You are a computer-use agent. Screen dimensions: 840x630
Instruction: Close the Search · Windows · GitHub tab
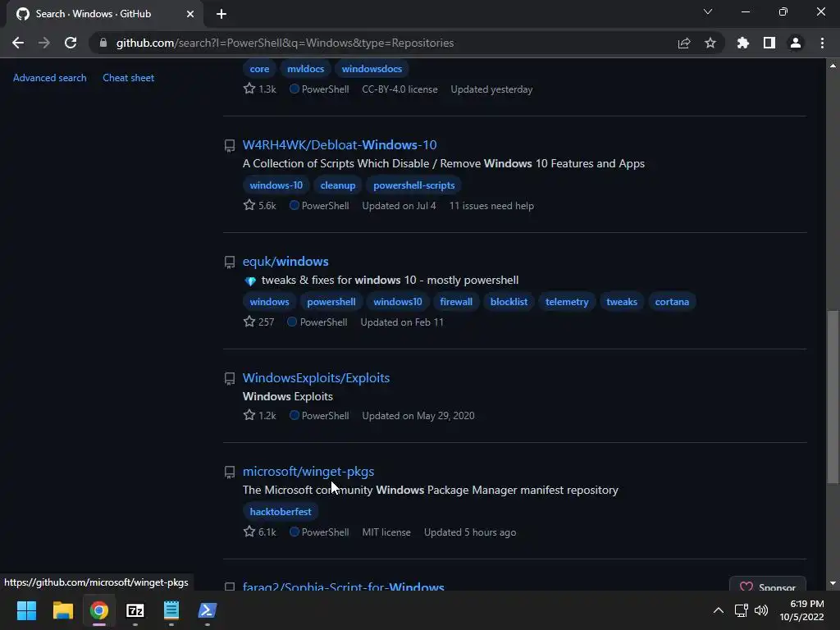pos(190,14)
